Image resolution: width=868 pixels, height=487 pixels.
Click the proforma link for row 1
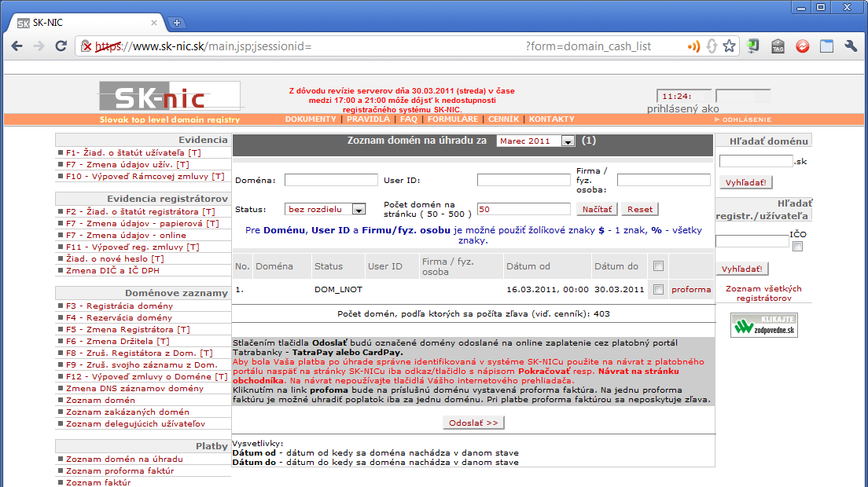[691, 290]
